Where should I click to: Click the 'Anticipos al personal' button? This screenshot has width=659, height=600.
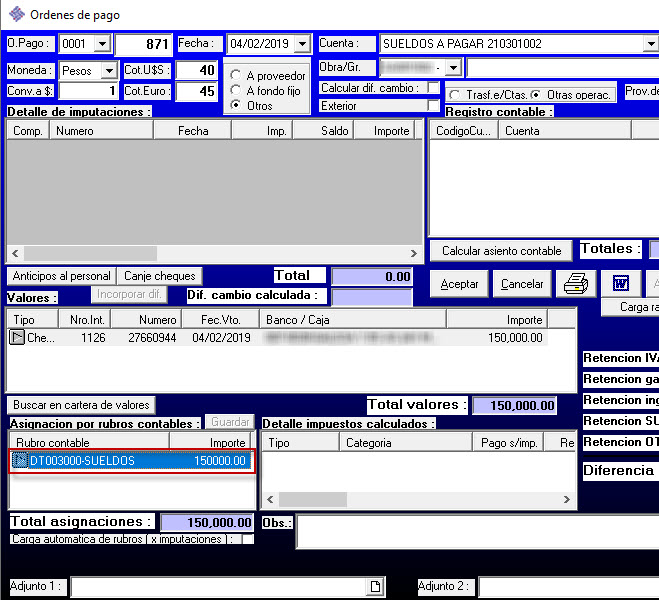[x=61, y=276]
